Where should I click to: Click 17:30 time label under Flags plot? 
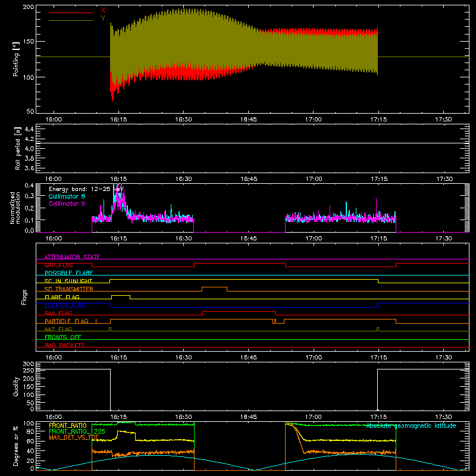point(443,358)
